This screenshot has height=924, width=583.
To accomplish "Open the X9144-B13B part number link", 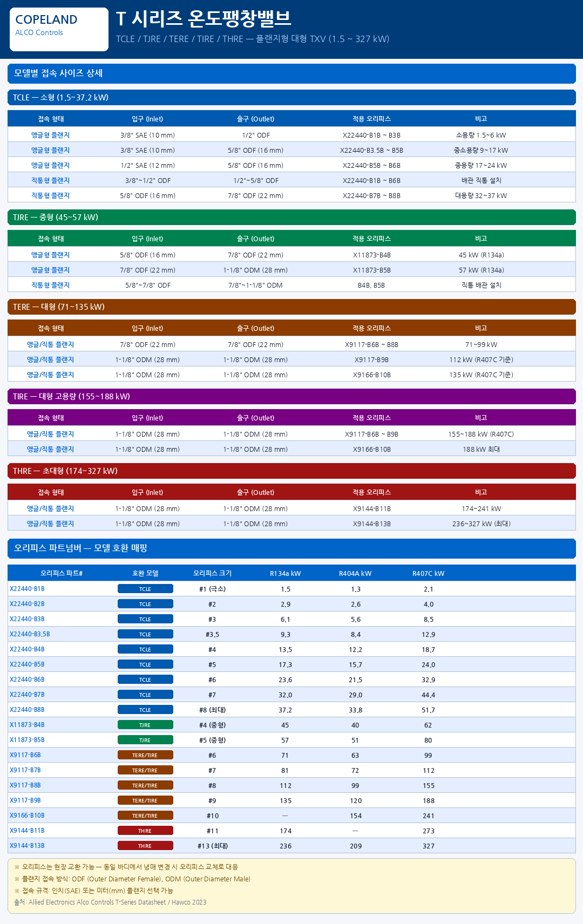I will [27, 846].
